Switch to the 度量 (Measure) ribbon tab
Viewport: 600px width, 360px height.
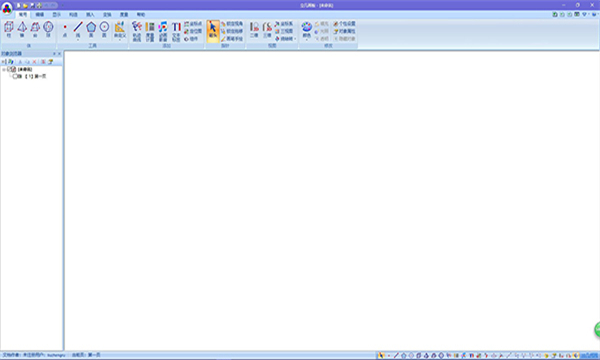(x=124, y=15)
